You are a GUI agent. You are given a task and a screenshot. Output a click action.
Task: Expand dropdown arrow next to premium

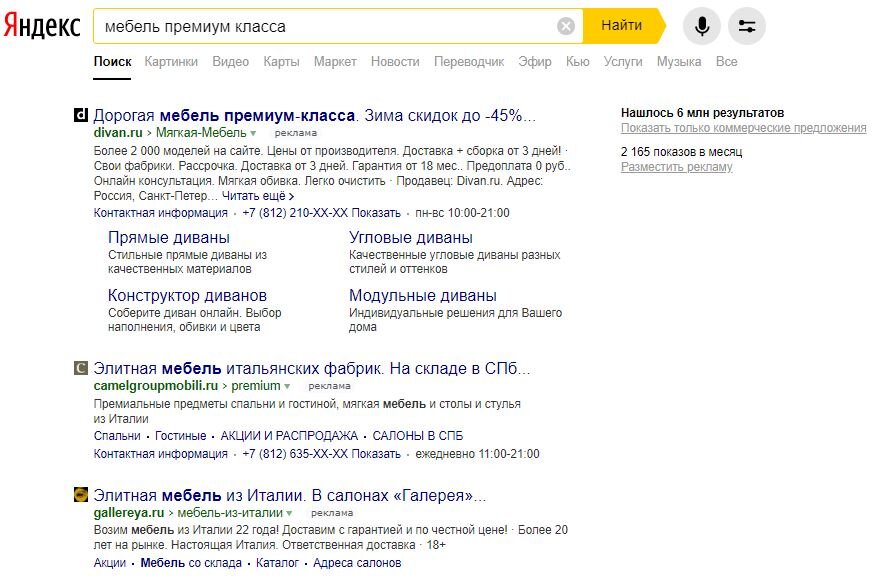coord(287,387)
